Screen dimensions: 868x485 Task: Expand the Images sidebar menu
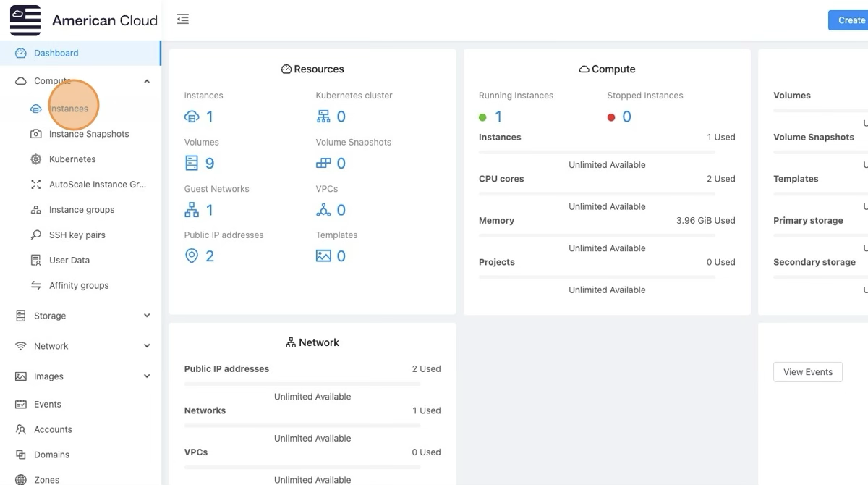pos(147,376)
